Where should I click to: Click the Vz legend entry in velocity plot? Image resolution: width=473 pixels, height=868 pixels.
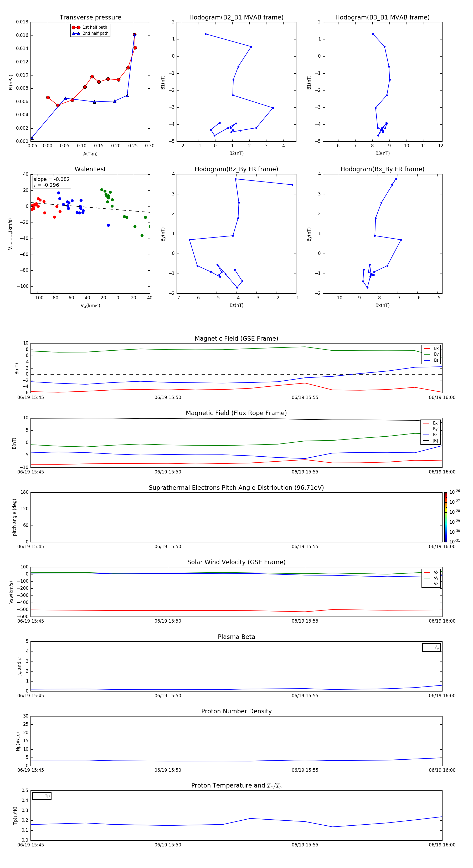(431, 584)
